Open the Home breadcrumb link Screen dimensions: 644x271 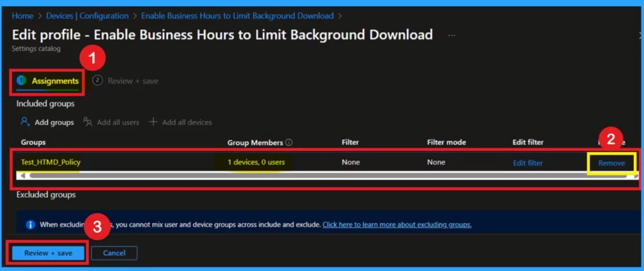coord(22,16)
